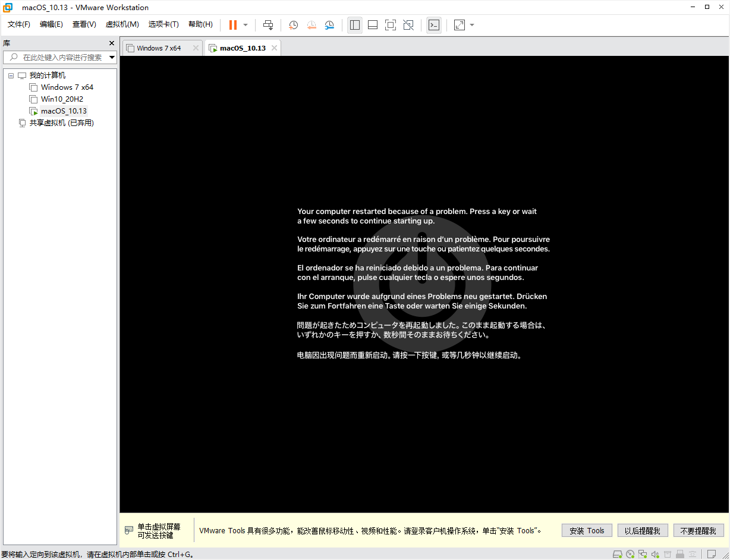Click the Win10_20H2 tree item icon

pos(33,99)
